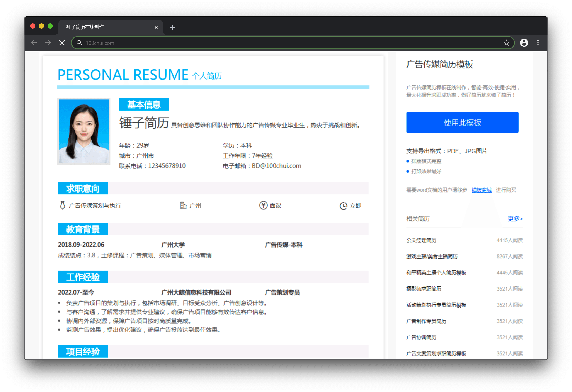
Task: Open the browser three-dot menu
Action: click(x=538, y=43)
